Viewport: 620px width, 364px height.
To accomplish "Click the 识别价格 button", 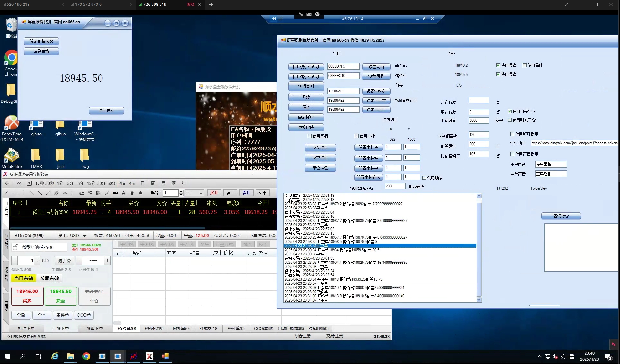I will (41, 51).
